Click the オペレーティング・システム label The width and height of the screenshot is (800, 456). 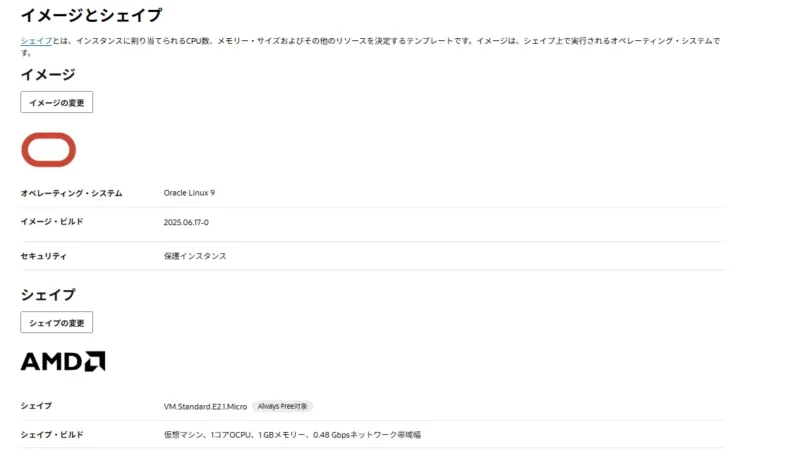(71, 193)
